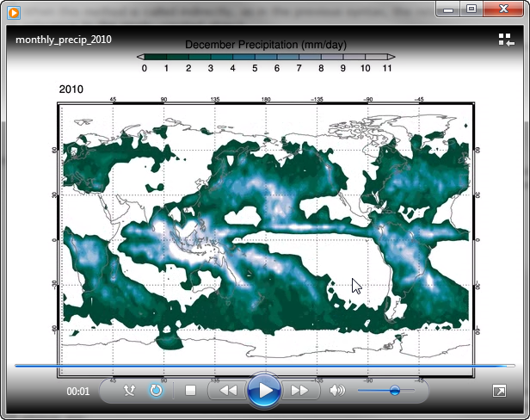
Task: Close the media player window
Action: point(503,9)
